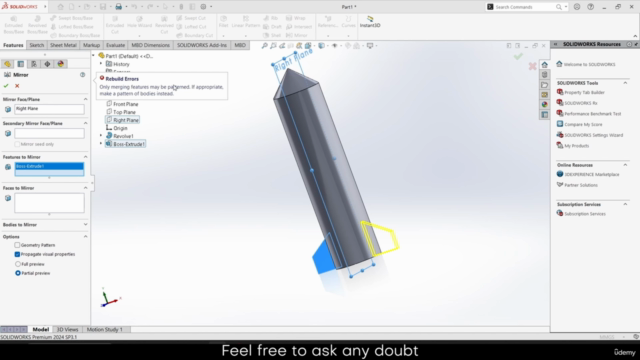The width and height of the screenshot is (640, 360).
Task: Open the MBD Dimensions tab
Action: click(x=150, y=45)
